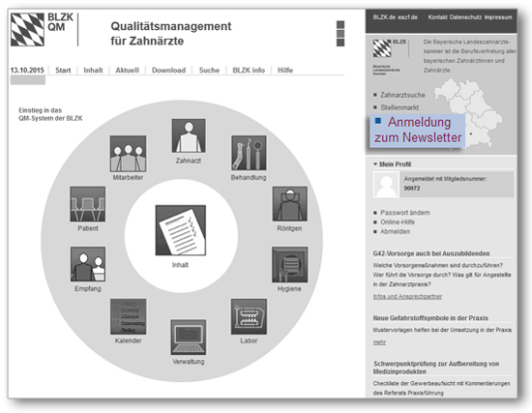Open the Hilfe menu item

tap(285, 71)
